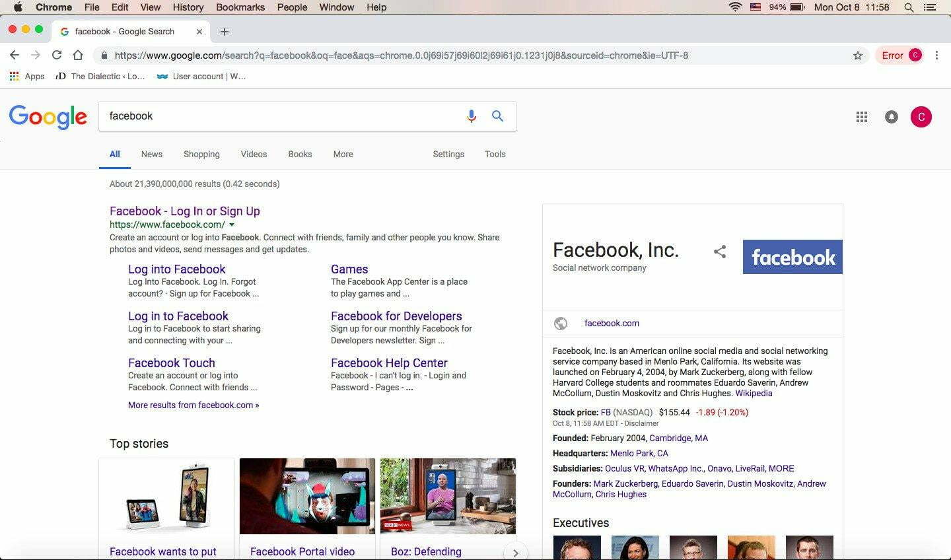Click the Cambridge, MA founded link
The height and width of the screenshot is (560, 951).
678,438
